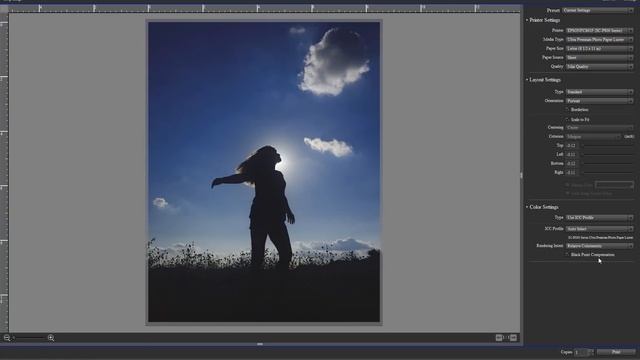Adjust the Top margin slider
This screenshot has height=360, width=640.
click(607, 145)
